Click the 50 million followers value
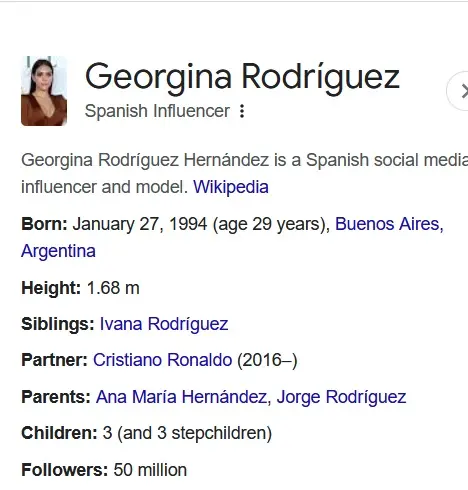The image size is (468, 490). pyautogui.click(x=150, y=470)
